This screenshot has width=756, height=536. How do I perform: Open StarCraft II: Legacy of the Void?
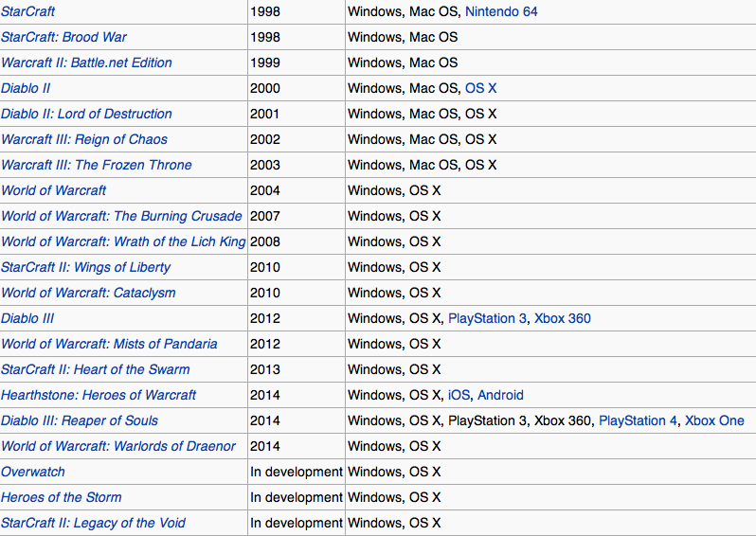click(x=93, y=523)
